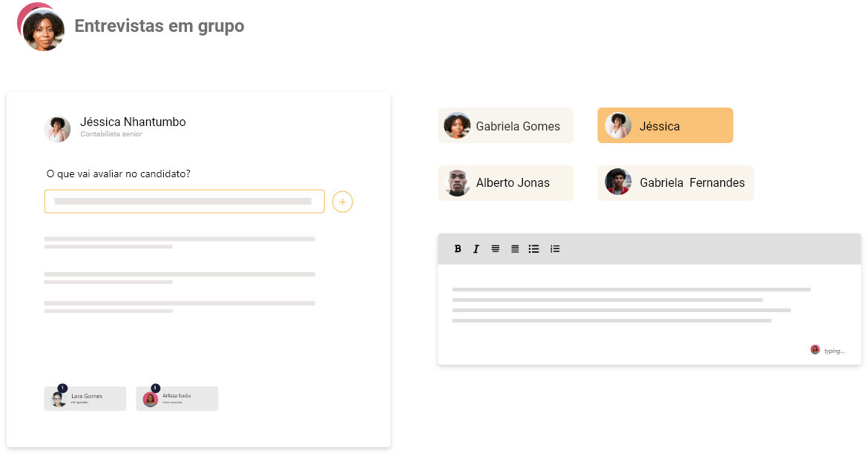Select justify alignment in the editor toolbar
868x456 pixels.
pos(515,249)
